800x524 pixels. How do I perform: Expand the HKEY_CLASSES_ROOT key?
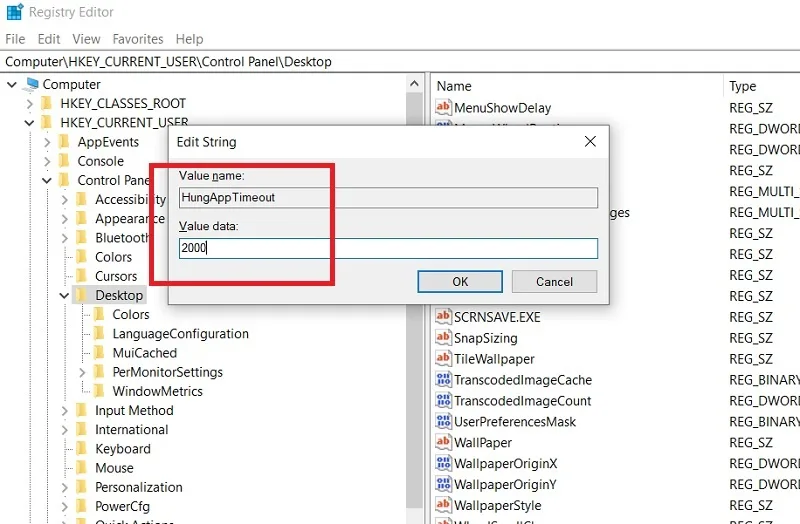point(29,104)
